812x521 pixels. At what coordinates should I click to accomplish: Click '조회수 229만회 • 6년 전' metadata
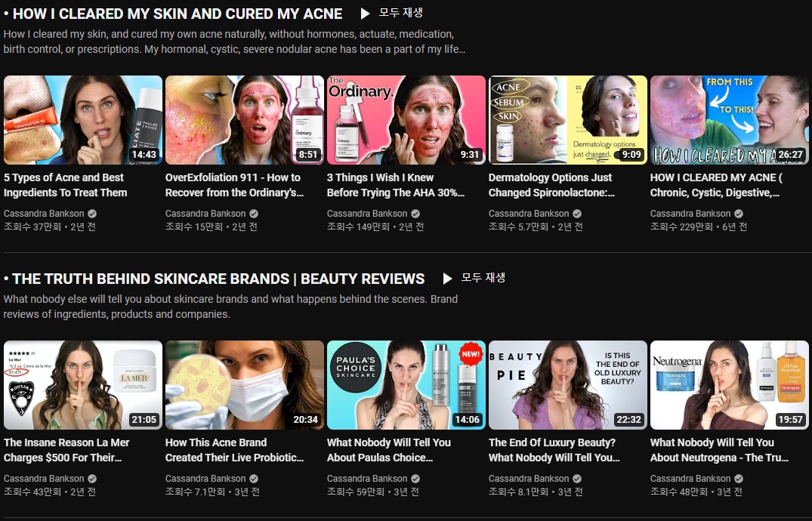coord(699,227)
